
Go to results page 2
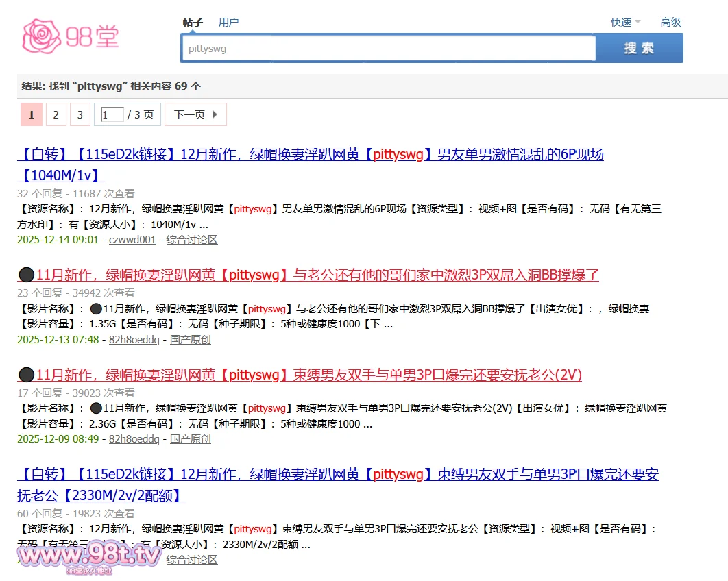pos(56,114)
